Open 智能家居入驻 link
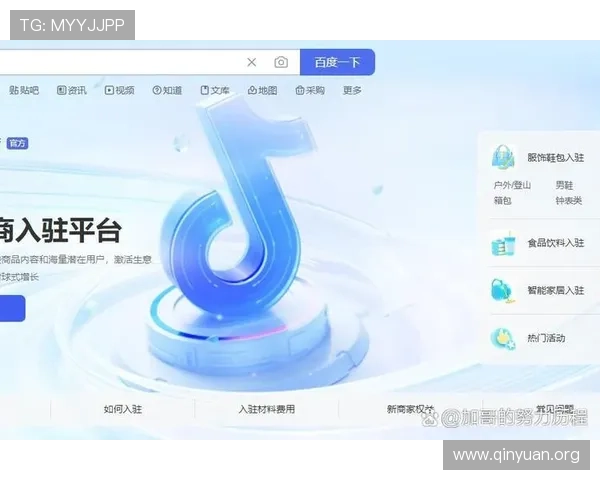Screen dimensions: 600x480 556,291
